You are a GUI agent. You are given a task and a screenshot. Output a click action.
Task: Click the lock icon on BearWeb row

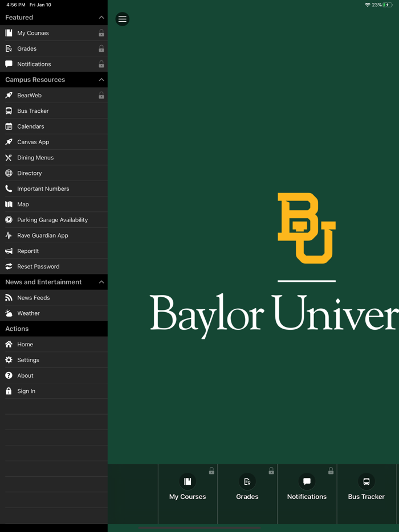click(101, 95)
